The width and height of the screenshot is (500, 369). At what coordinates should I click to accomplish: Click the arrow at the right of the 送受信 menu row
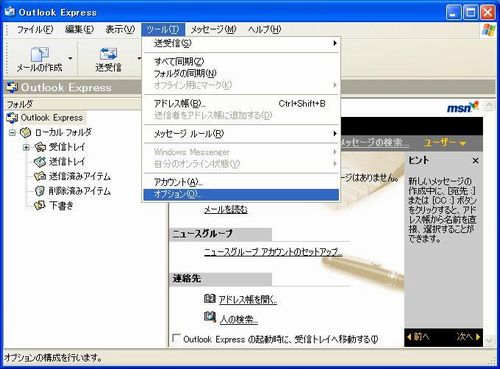click(x=335, y=43)
